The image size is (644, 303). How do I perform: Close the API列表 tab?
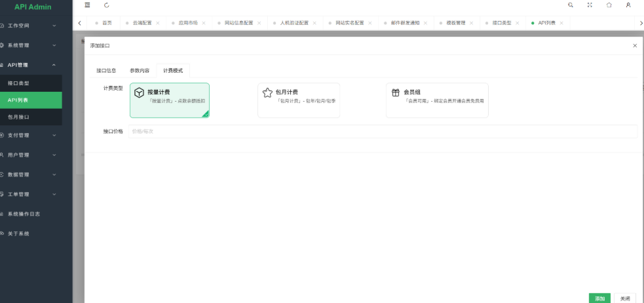click(561, 23)
